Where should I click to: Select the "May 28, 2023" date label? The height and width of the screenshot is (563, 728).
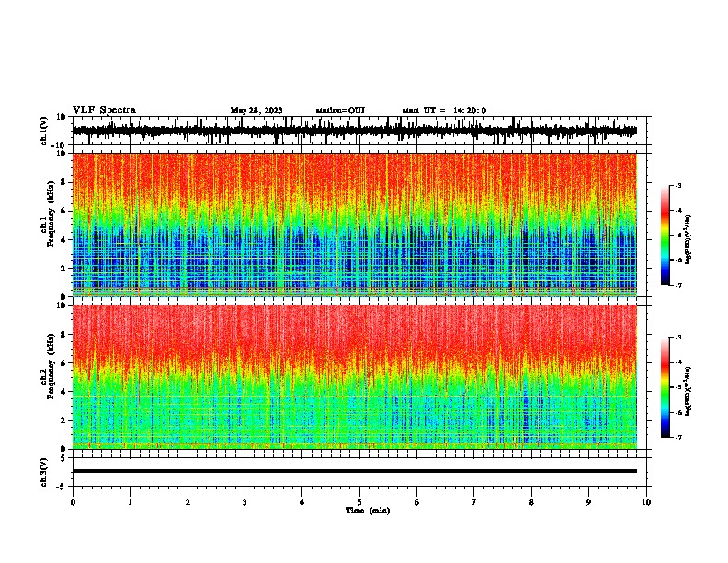(256, 110)
